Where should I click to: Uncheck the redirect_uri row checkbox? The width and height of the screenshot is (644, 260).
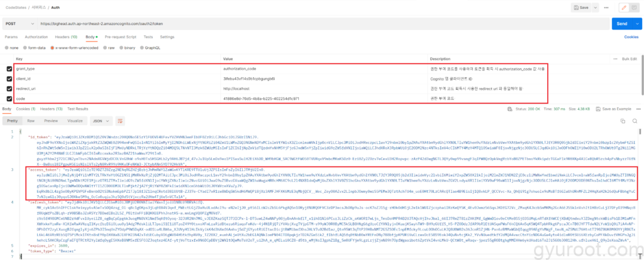click(x=9, y=89)
